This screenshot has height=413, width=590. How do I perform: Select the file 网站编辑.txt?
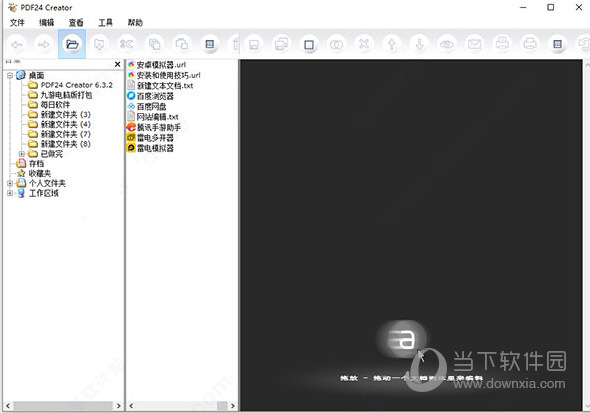[157, 117]
